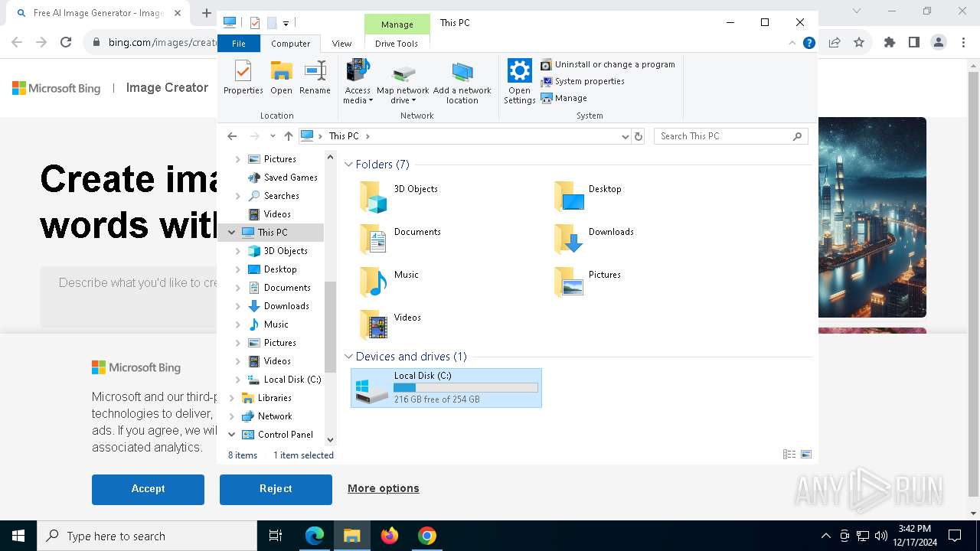Expand Libraries in navigation pane
The height and width of the screenshot is (551, 980).
pyautogui.click(x=232, y=398)
